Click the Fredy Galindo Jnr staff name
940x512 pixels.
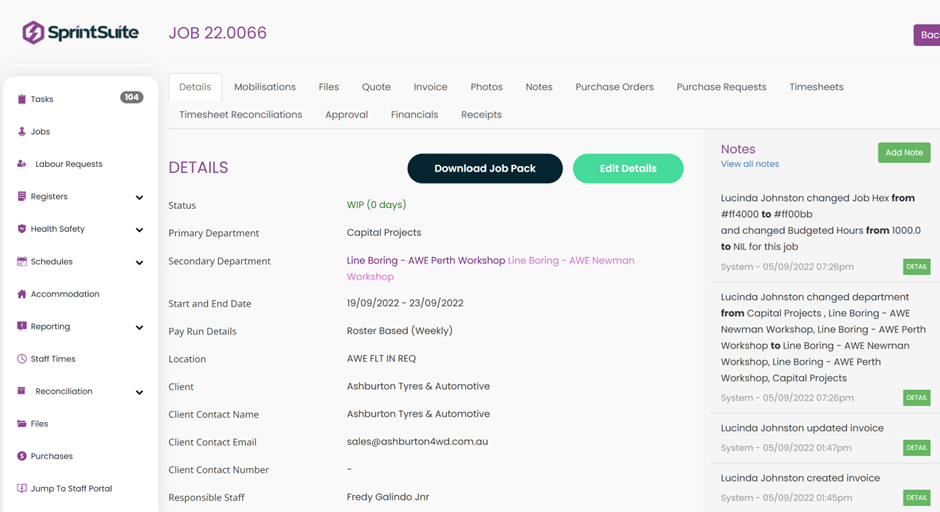(388, 496)
